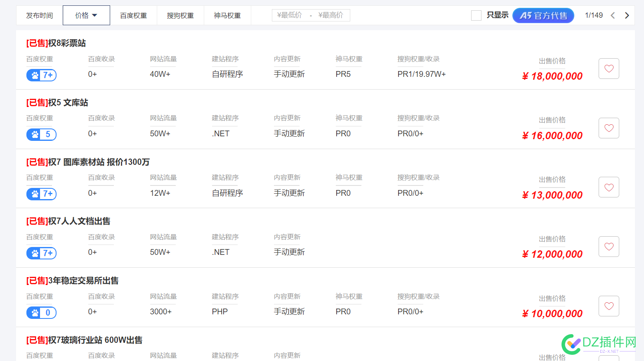
Task: Click price ¥ 10,000,000
Action: click(x=552, y=313)
